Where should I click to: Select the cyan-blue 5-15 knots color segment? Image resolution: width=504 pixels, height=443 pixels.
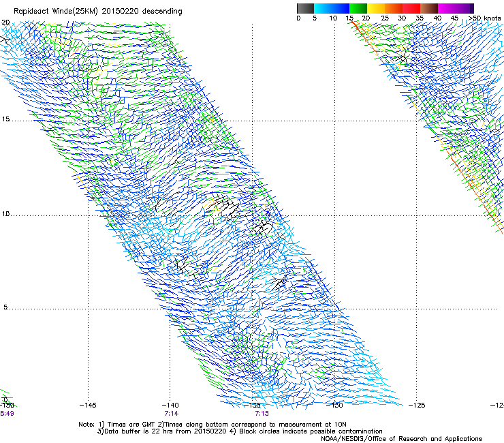pyautogui.click(x=332, y=8)
